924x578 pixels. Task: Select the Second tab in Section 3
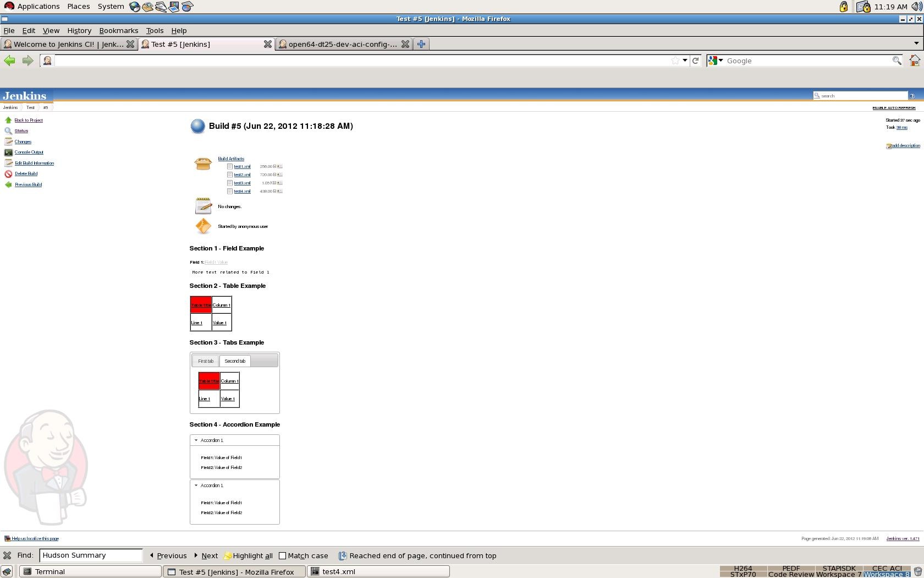click(235, 361)
